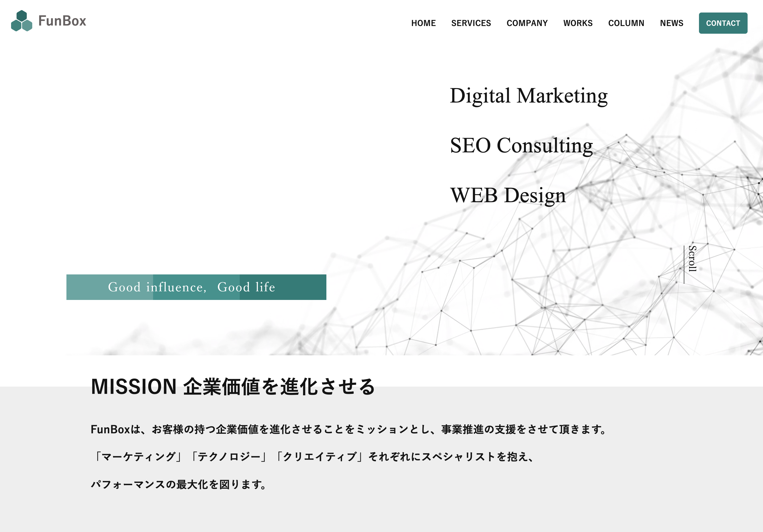Click the CONTACT button

pyautogui.click(x=722, y=23)
